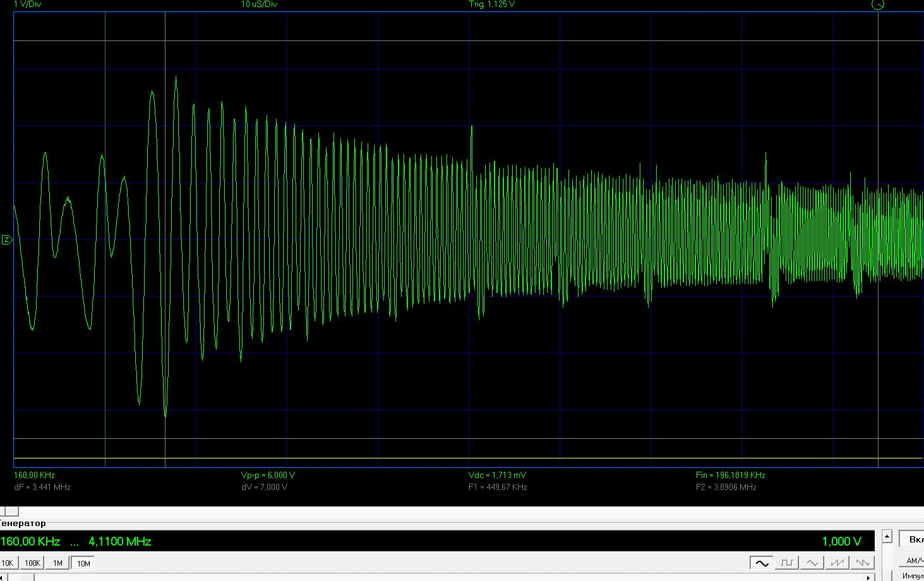The image size is (924, 581).
Task: Select the sine waveform generator icon
Action: [761, 563]
